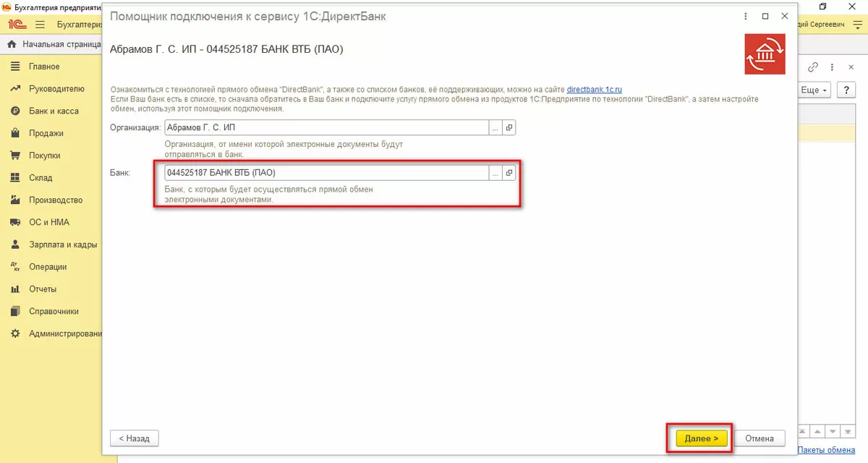Click the Администрирование gear icon
Image resolution: width=868 pixels, height=463 pixels.
tap(14, 334)
